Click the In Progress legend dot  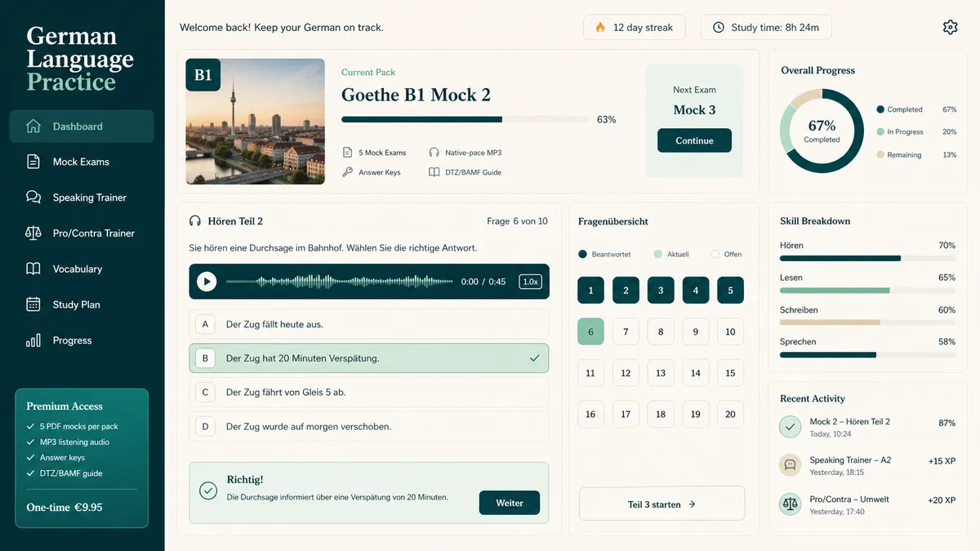pos(880,131)
